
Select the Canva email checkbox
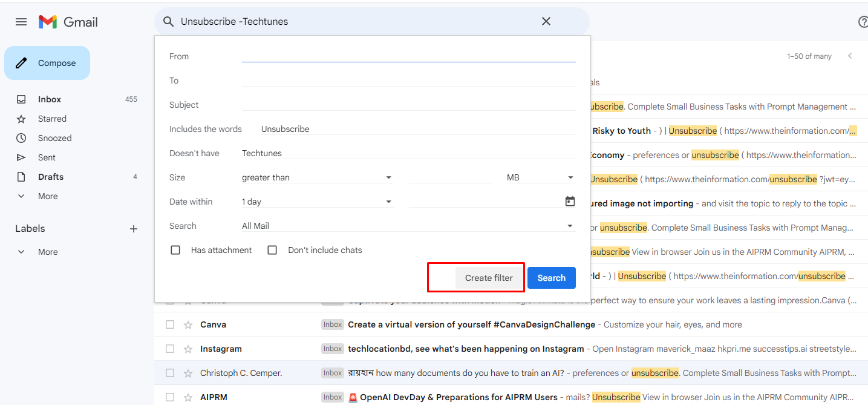170,324
